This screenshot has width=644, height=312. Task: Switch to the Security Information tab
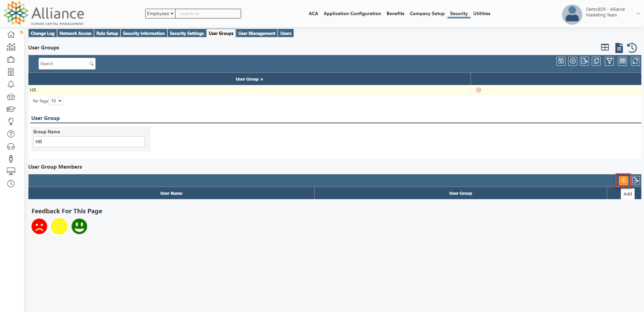click(x=144, y=33)
